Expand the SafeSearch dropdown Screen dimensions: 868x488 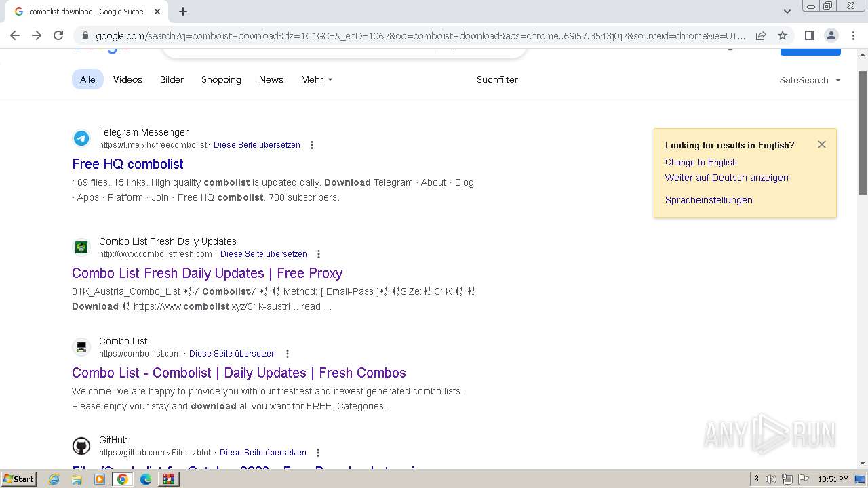[810, 80]
